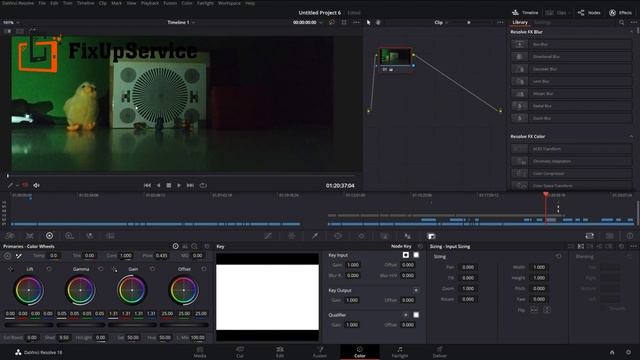Toggle horizontal Flip
This screenshot has height=360, width=640.
(534, 310)
